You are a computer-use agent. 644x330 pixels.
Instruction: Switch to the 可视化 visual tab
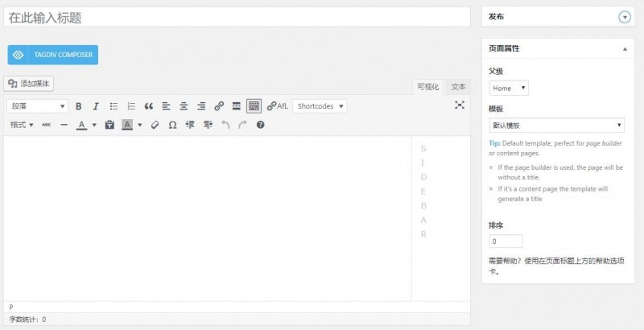coord(427,86)
